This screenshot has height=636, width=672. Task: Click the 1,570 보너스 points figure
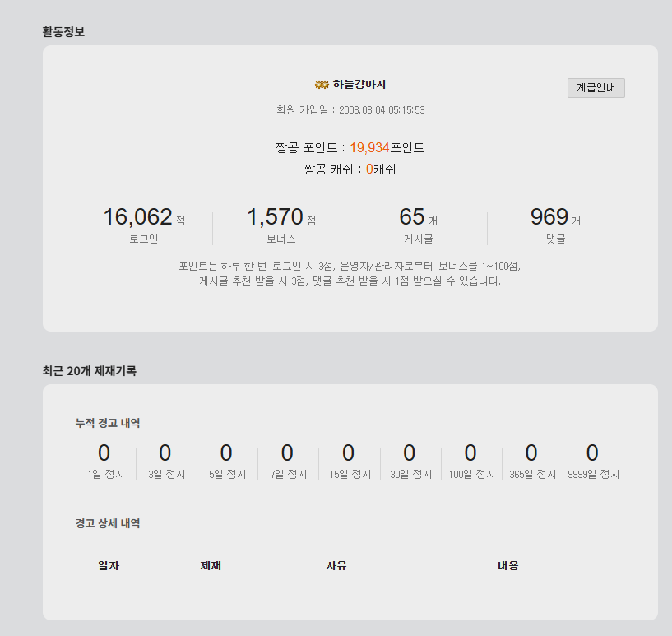pos(275,217)
